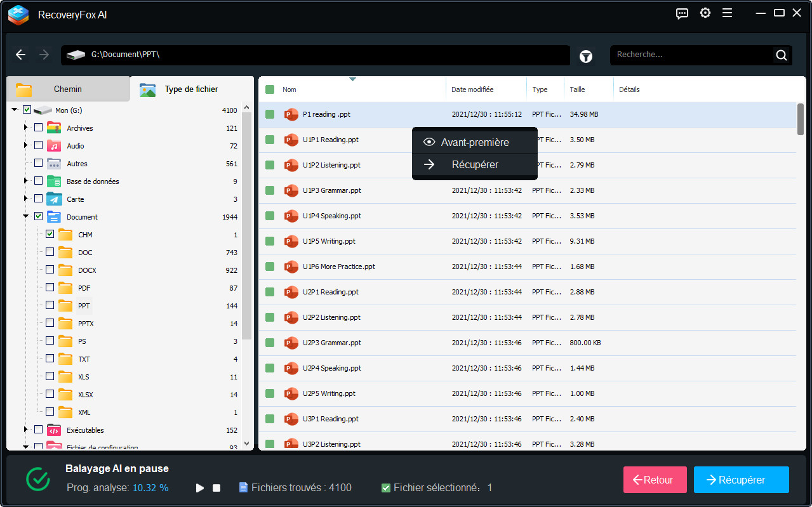The width and height of the screenshot is (812, 507).
Task: Uncheck the CHM folder checkbox
Action: click(x=50, y=234)
